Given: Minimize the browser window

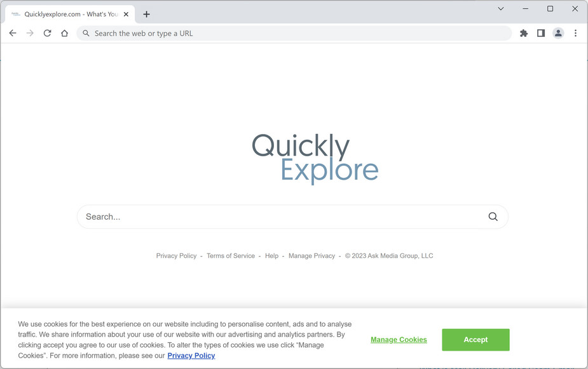Looking at the screenshot, I should (525, 9).
